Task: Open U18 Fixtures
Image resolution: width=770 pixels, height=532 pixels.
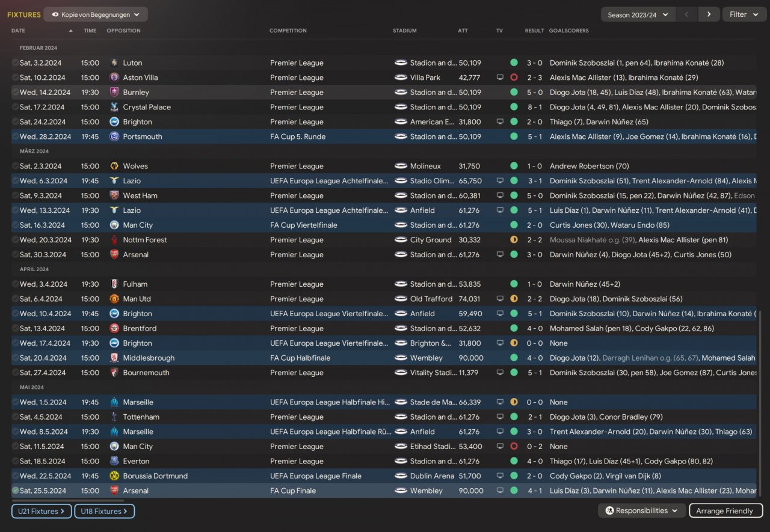Action: 104,511
